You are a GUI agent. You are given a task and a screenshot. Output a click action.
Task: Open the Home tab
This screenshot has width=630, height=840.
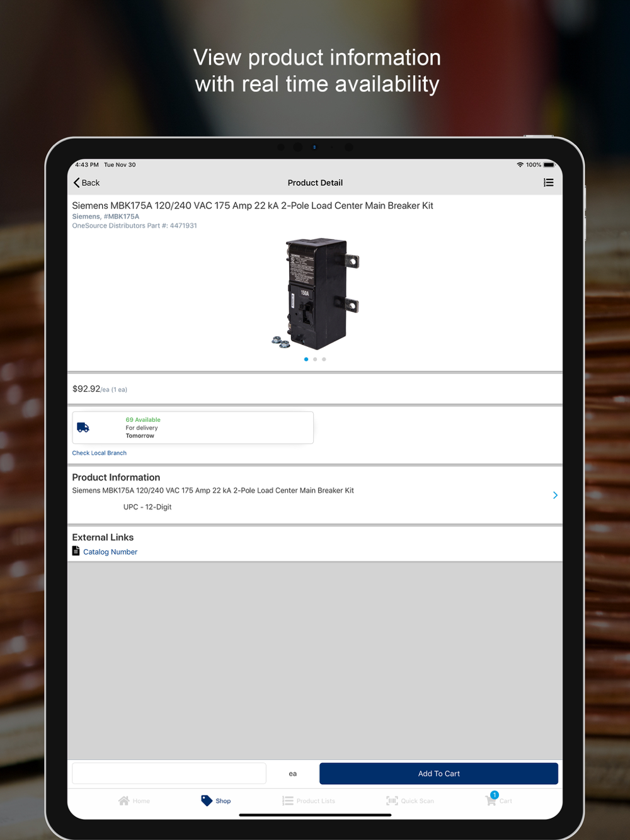tap(134, 801)
